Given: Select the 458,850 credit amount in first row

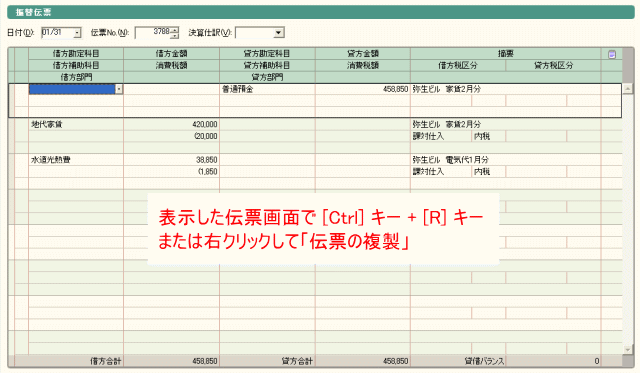Looking at the screenshot, I should (x=363, y=89).
